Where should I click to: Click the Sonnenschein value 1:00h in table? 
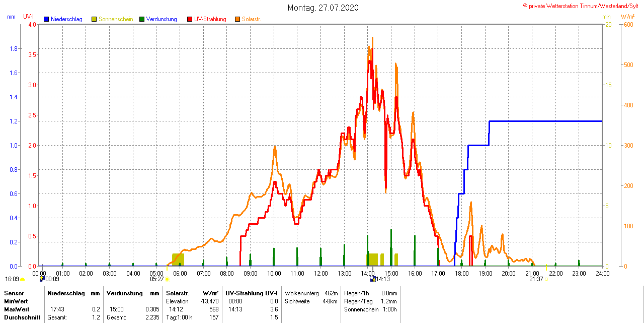click(389, 309)
